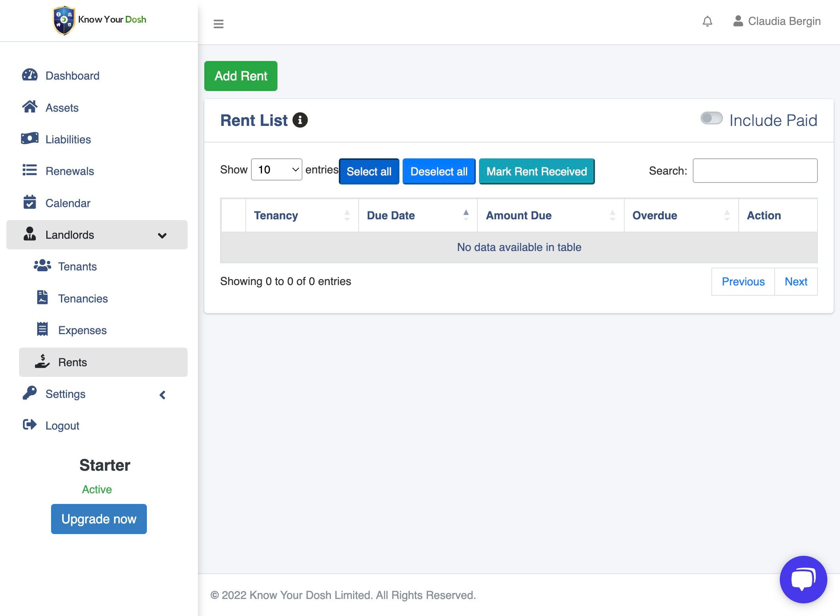This screenshot has width=840, height=616.
Task: Open Tenancies in the sidebar
Action: [83, 298]
